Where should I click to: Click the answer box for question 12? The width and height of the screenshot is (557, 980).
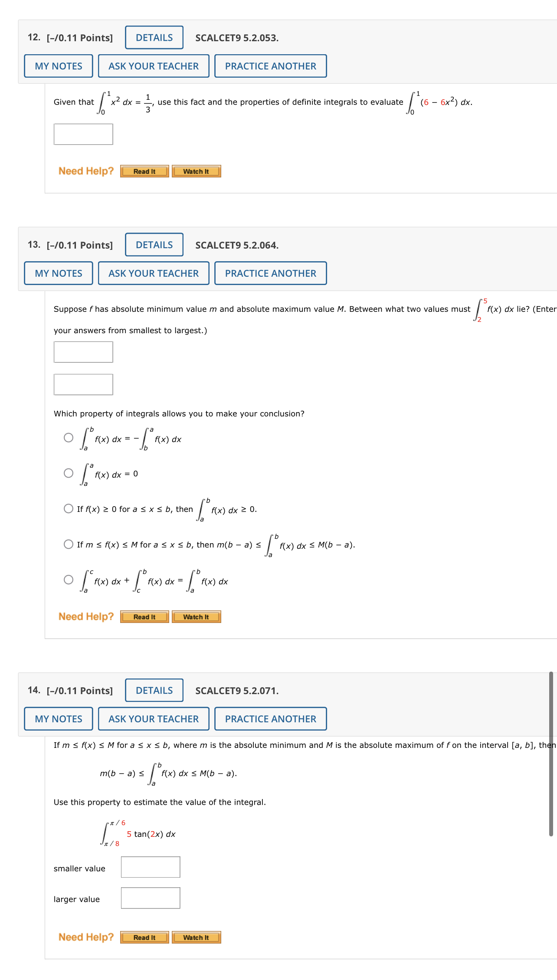[x=83, y=134]
